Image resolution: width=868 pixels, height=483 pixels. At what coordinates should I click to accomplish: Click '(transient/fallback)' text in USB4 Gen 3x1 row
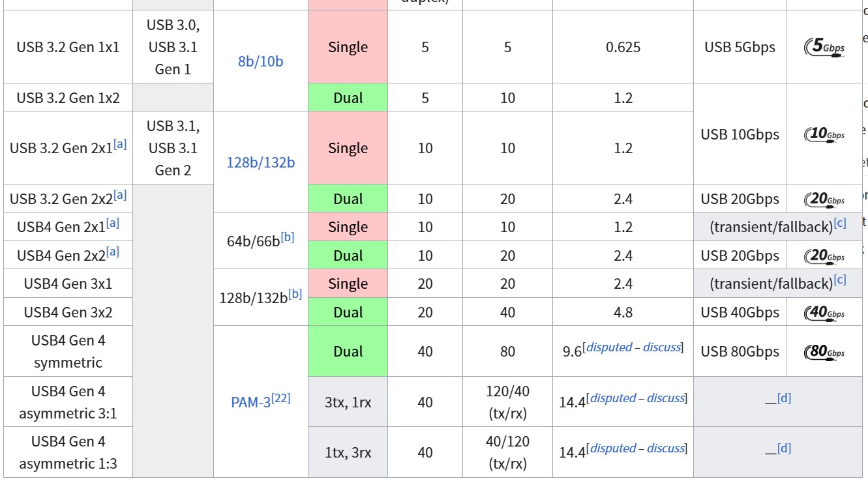click(x=771, y=284)
